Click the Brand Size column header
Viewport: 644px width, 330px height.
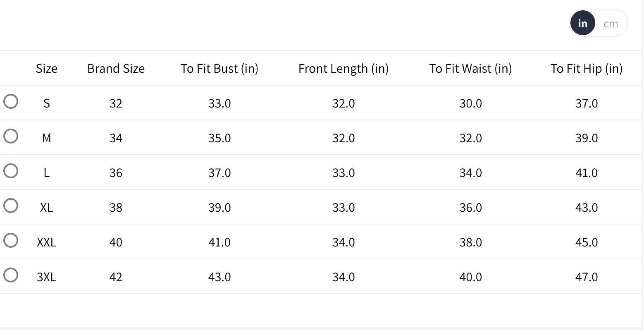(116, 69)
